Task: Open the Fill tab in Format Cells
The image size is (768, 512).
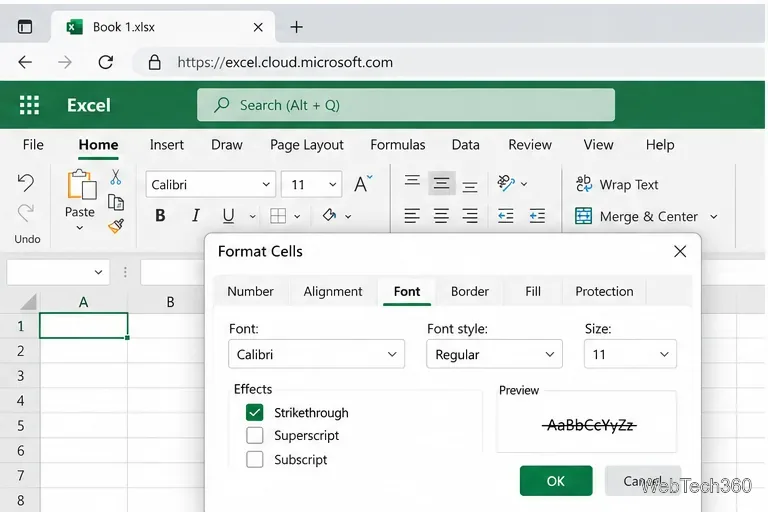Action: pyautogui.click(x=533, y=291)
